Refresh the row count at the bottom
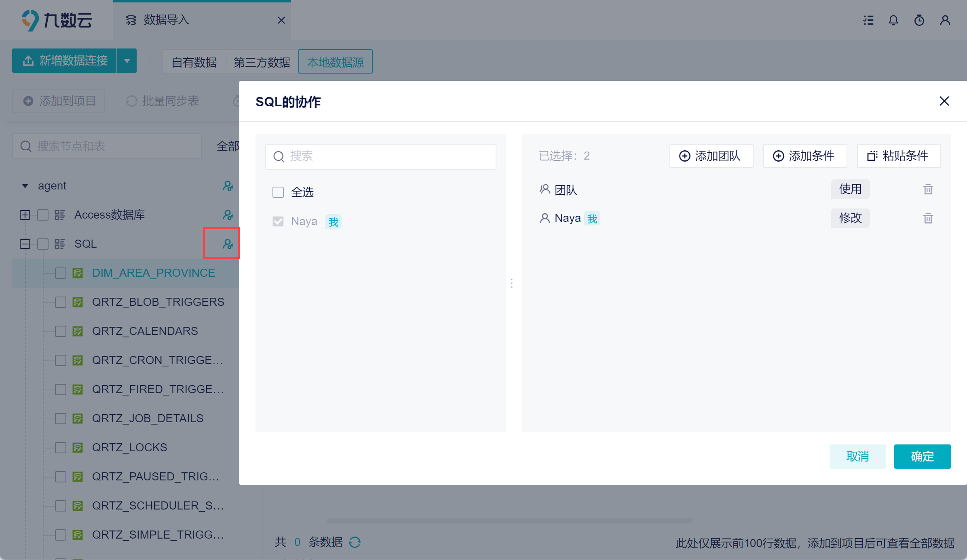The width and height of the screenshot is (967, 560). point(355,542)
